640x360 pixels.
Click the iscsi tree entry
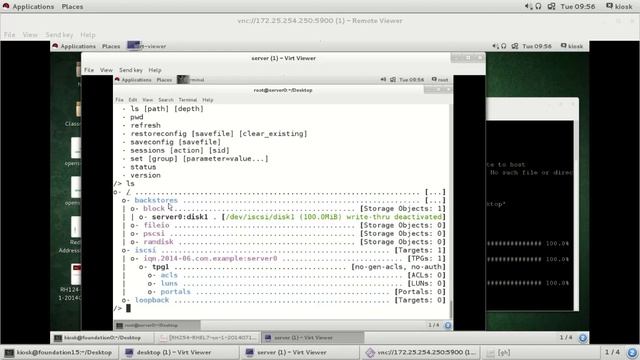(145, 250)
